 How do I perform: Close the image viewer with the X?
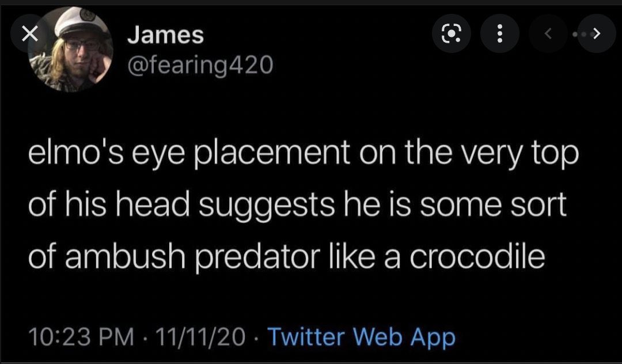(30, 35)
